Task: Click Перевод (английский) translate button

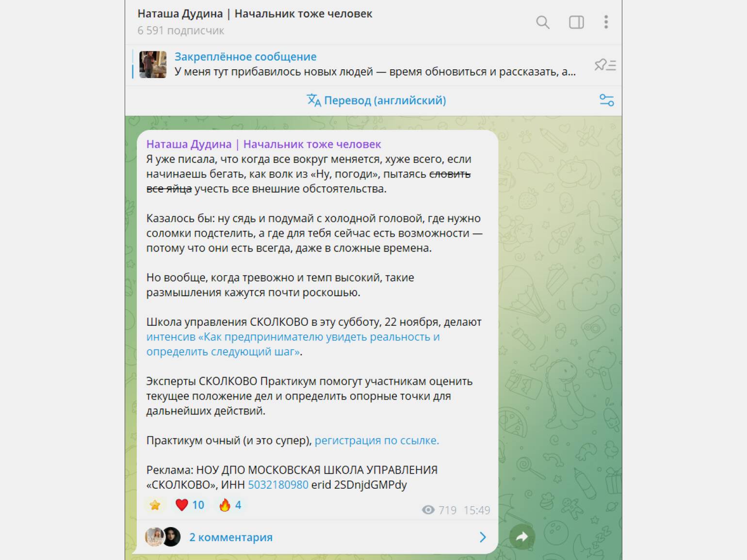Action: [376, 100]
